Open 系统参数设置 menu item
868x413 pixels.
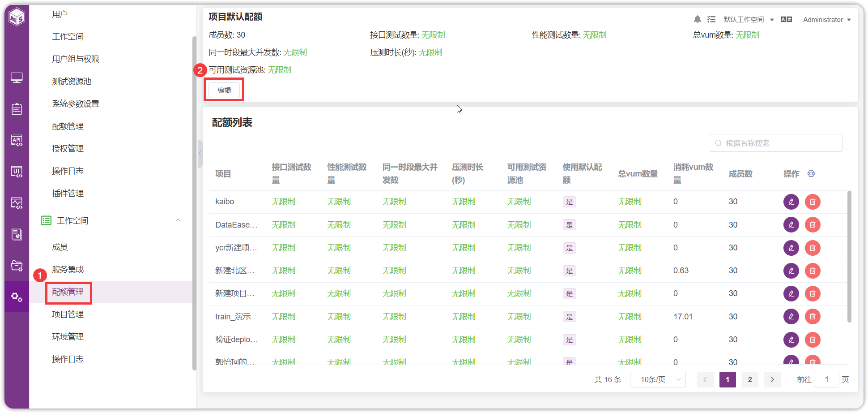(76, 104)
